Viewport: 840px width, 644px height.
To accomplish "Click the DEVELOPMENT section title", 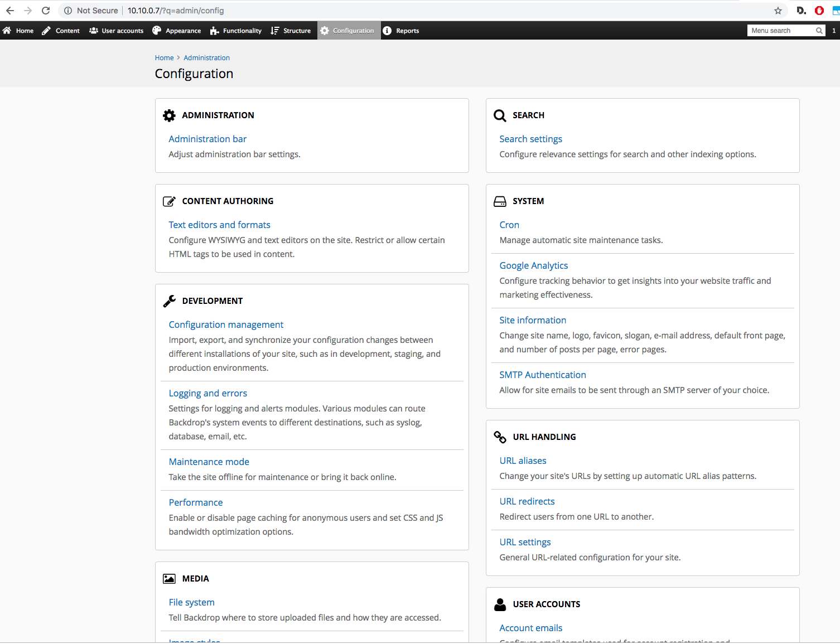I will tap(213, 301).
